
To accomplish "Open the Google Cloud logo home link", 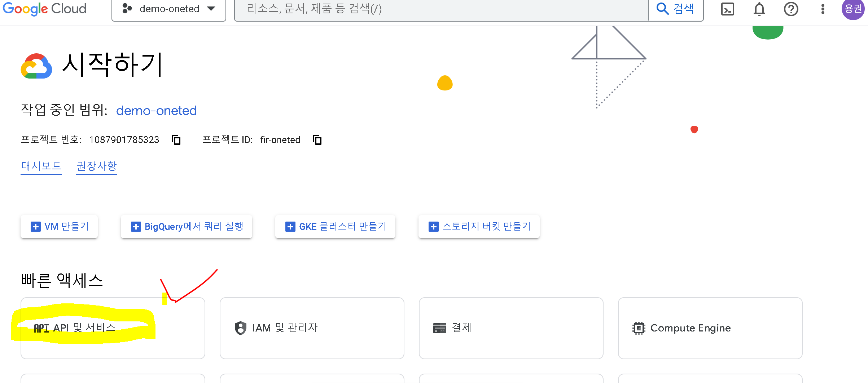I will pyautogui.click(x=44, y=9).
